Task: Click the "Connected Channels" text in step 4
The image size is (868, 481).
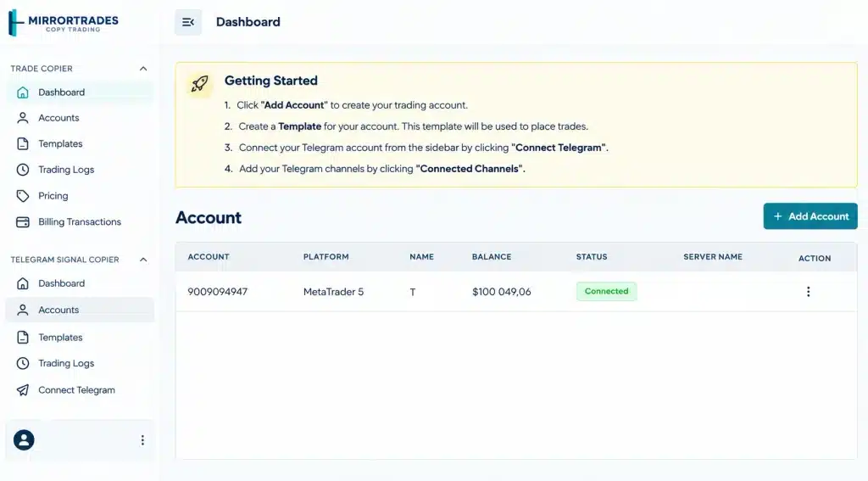Action: 470,169
